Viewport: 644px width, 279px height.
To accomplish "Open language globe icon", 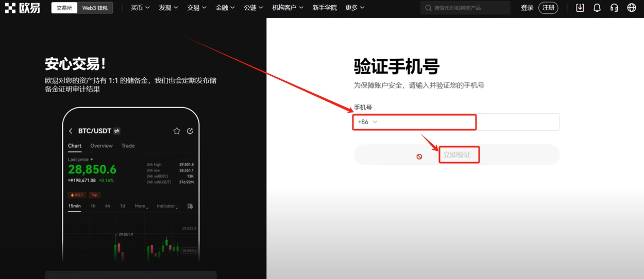I will coord(632,8).
